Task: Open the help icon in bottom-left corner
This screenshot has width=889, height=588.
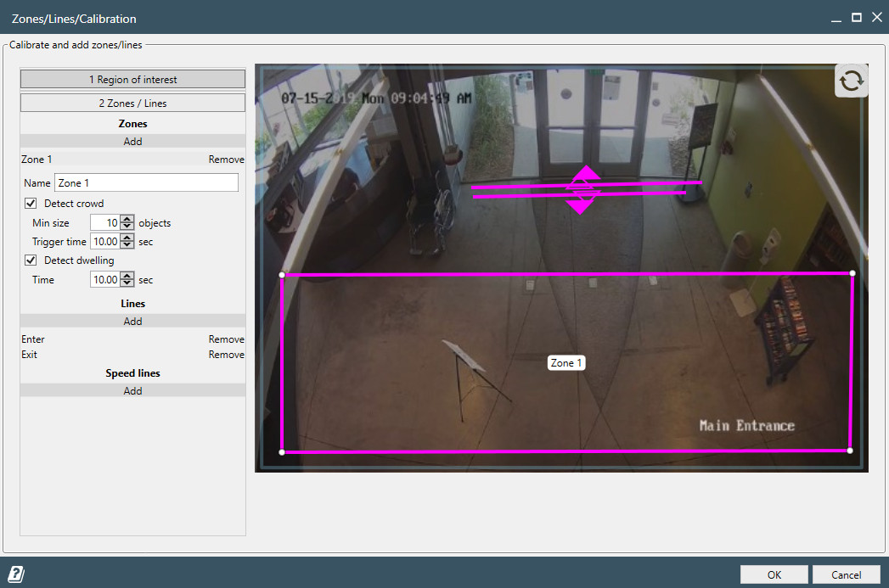Action: (16, 574)
